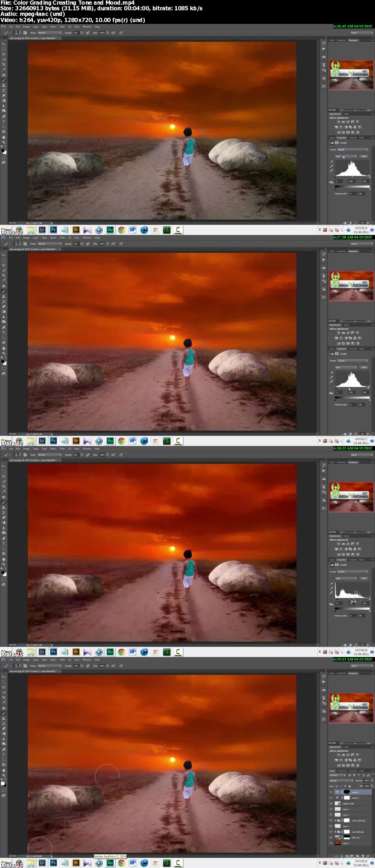Add Color Balance adjustment in the 00:02:25 frame

(x=341, y=549)
